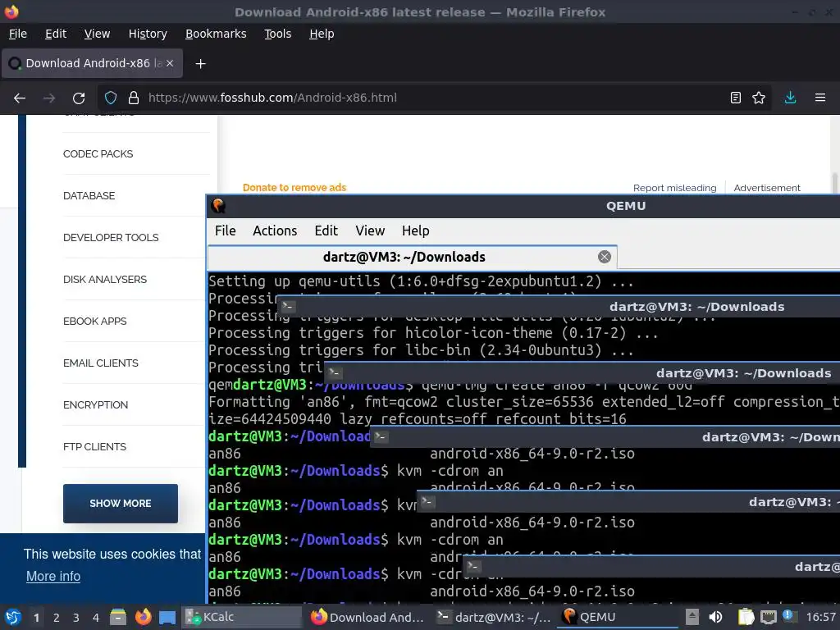The height and width of the screenshot is (630, 840).
Task: Close the dartz@VM3 terminal tab in QEMU
Action: [x=605, y=257]
